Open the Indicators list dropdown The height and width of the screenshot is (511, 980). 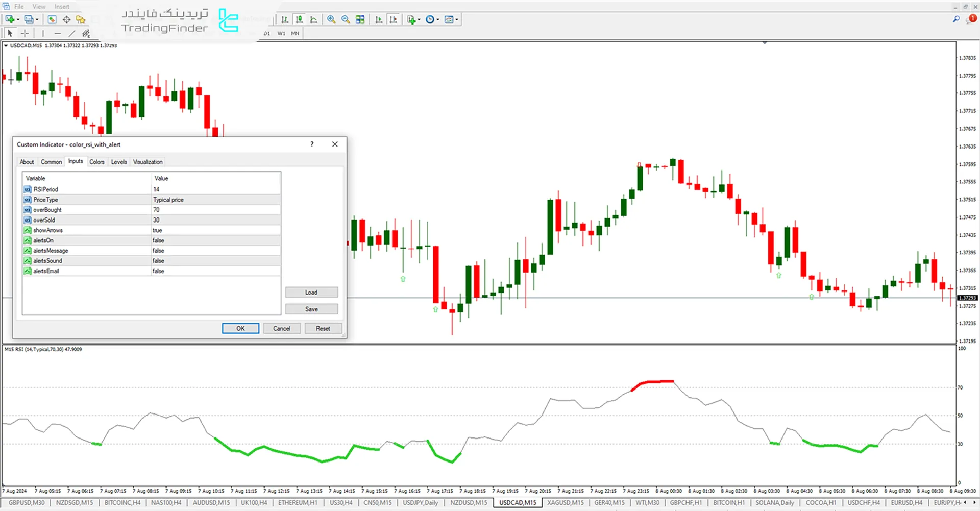[419, 19]
